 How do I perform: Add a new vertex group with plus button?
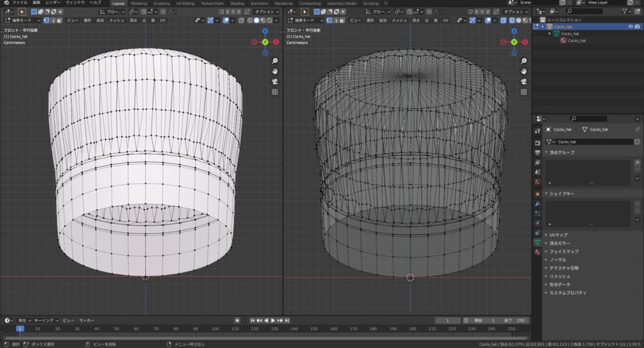tap(637, 162)
